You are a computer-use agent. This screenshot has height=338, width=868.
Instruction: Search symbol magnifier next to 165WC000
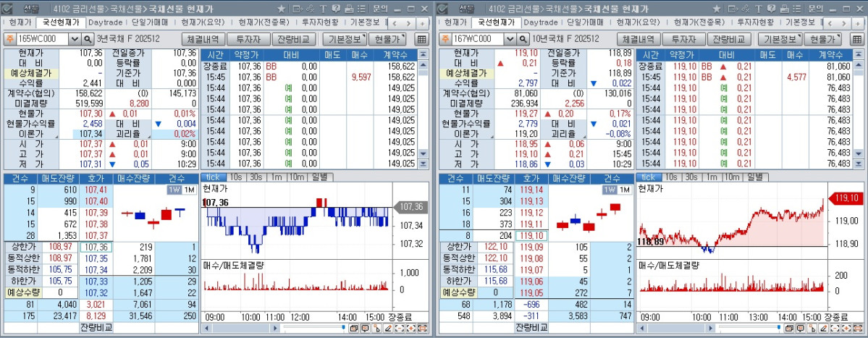(x=88, y=39)
